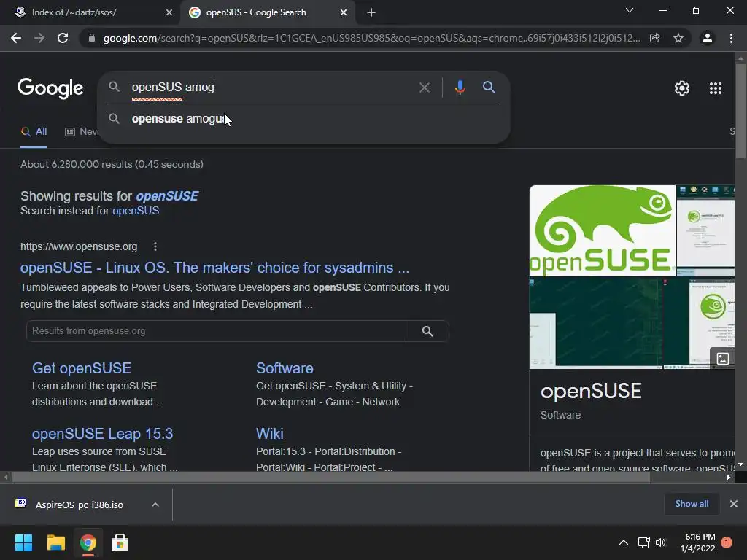View site info lock icon
This screenshot has height=560, width=747.
(92, 38)
